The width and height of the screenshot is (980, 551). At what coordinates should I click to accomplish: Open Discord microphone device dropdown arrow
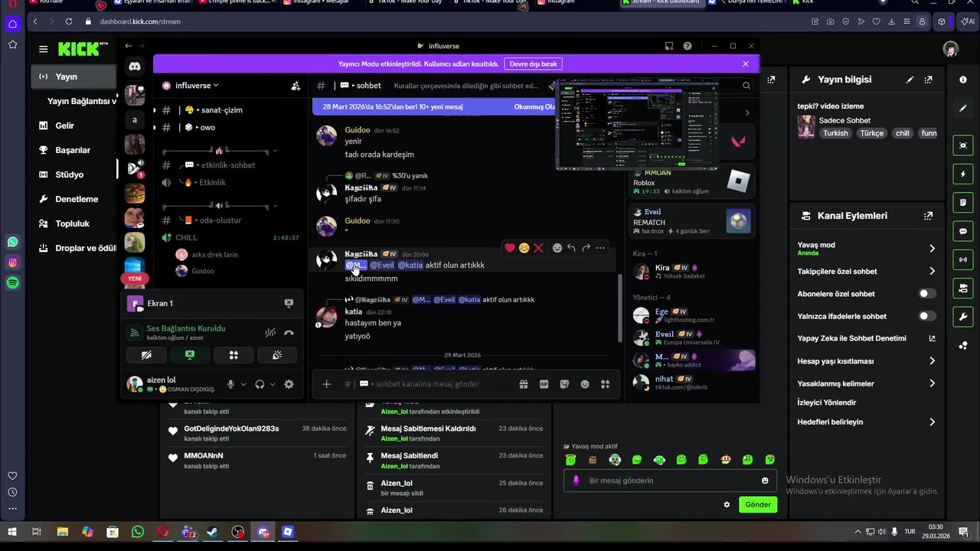click(243, 384)
